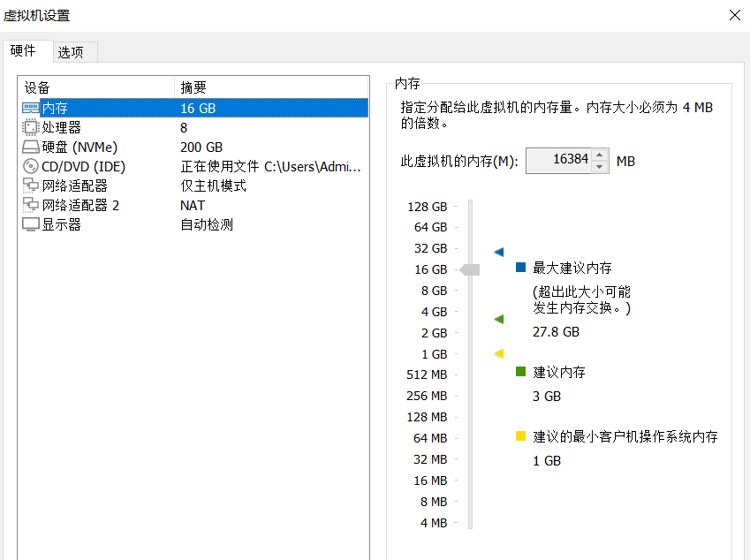
Task: Click the NVMe hard disk icon
Action: [x=31, y=147]
